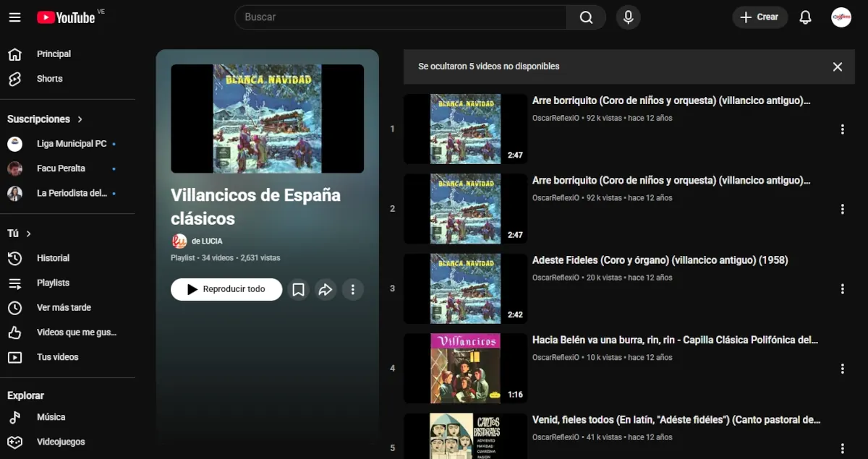Expand the Suscripciones section
868x459 pixels.
[45, 119]
